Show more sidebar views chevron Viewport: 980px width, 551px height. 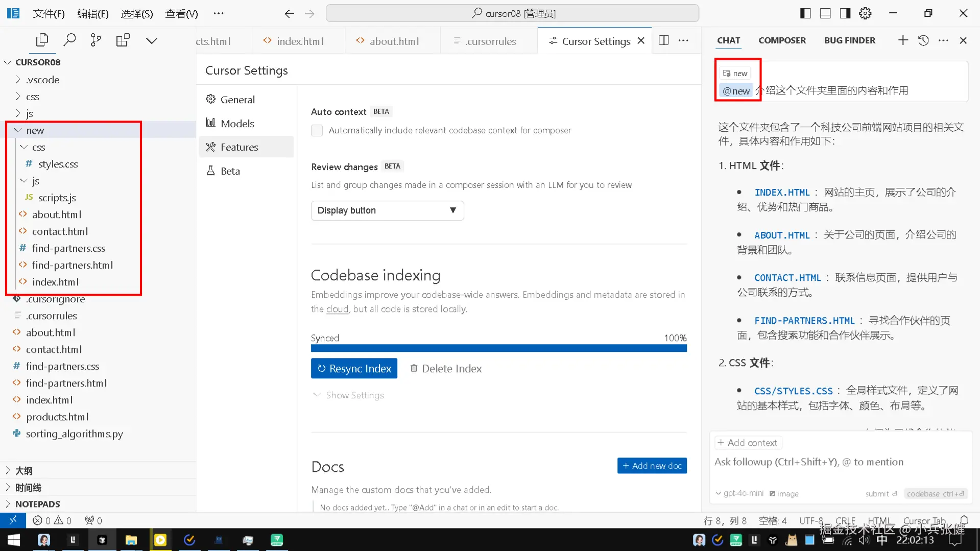pyautogui.click(x=152, y=40)
